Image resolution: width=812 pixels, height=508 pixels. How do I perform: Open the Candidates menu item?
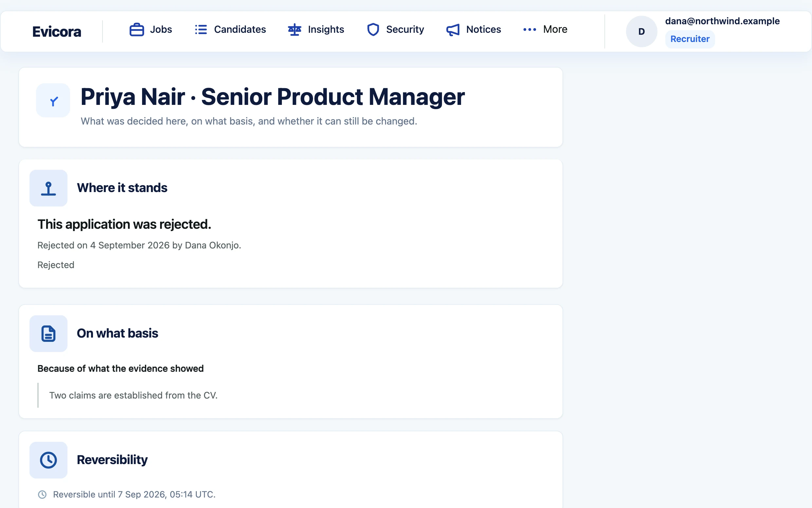[230, 29]
